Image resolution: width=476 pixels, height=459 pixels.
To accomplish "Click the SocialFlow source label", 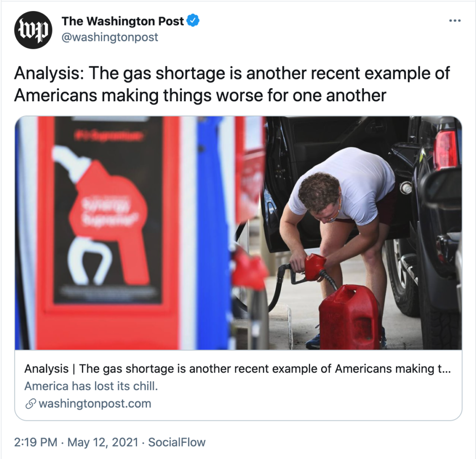I will tap(177, 442).
